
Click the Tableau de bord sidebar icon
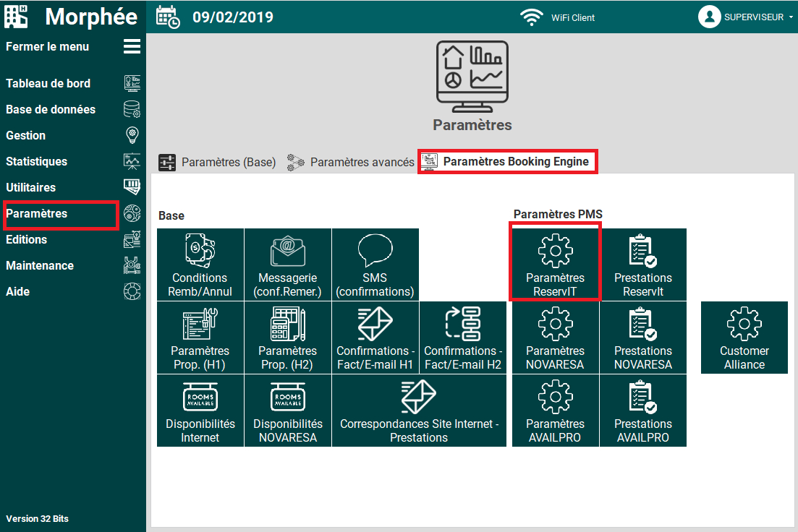click(x=132, y=83)
